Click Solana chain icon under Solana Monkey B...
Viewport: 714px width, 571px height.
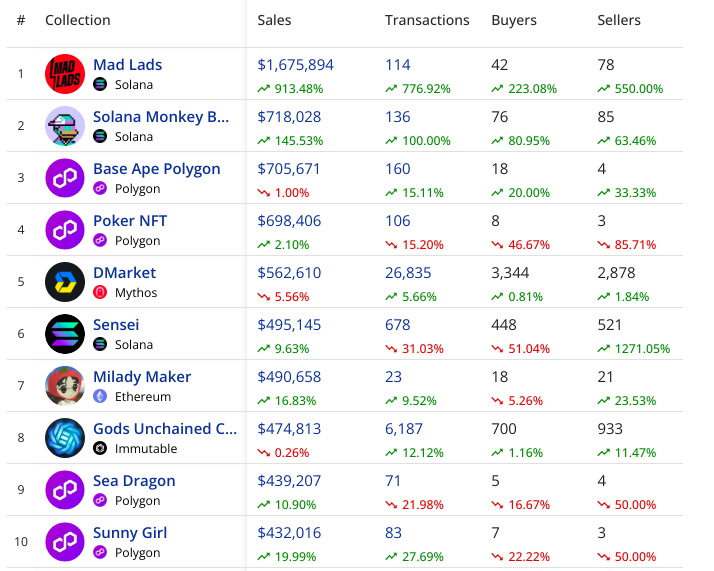click(100, 136)
